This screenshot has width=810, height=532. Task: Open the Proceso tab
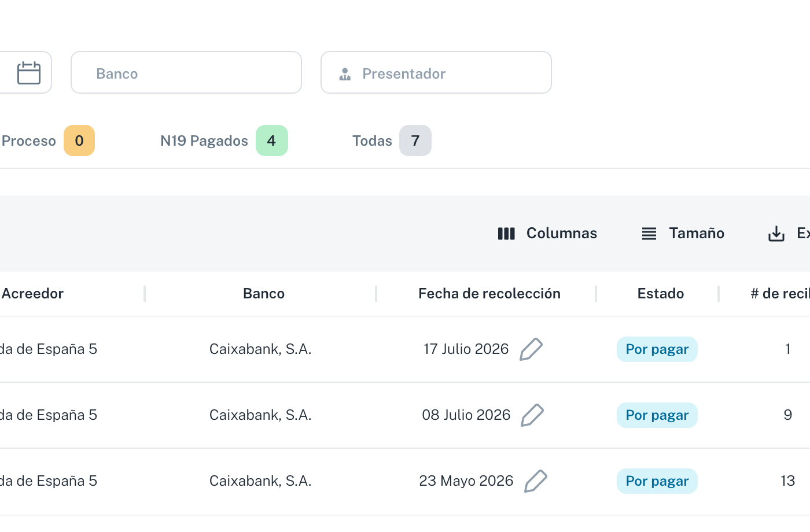[47, 141]
